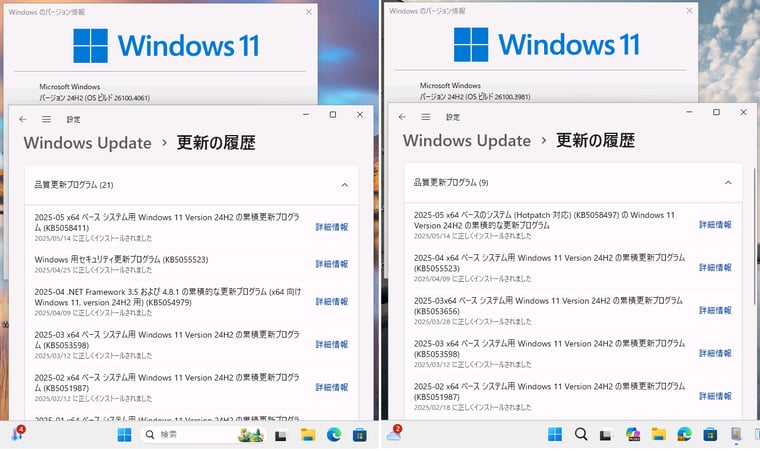The height and width of the screenshot is (451, 760).
Task: Close the left Windows のバージョン情報 dialog
Action: (x=309, y=12)
